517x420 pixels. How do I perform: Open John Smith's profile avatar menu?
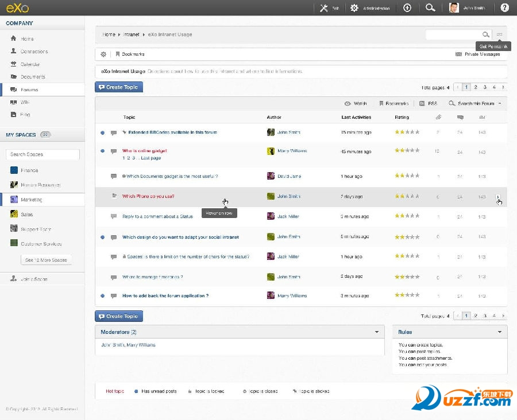tap(454, 7)
